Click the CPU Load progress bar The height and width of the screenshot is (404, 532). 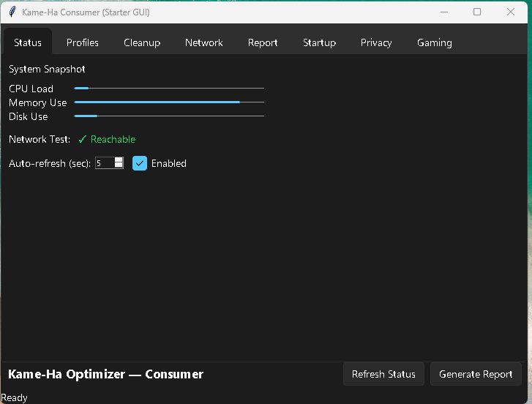(x=169, y=89)
